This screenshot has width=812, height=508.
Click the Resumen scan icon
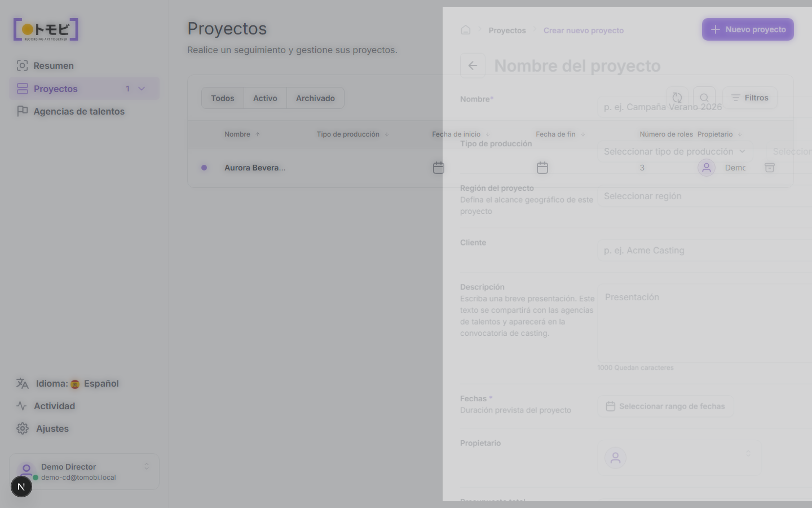click(x=22, y=65)
